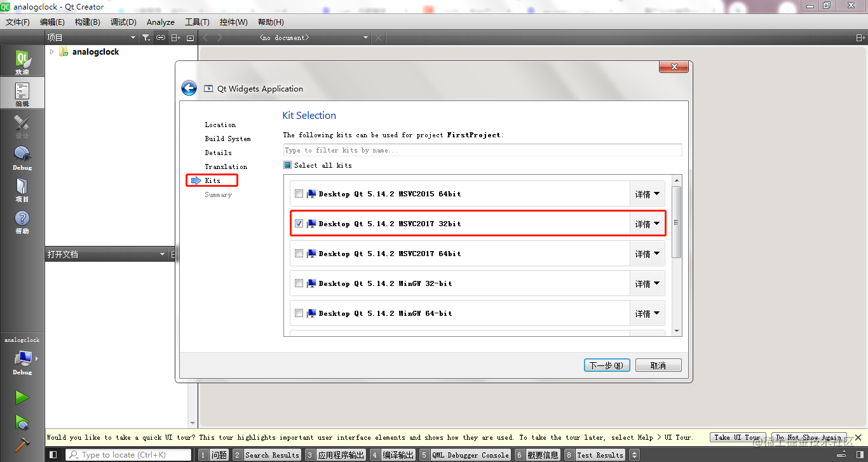868x462 pixels.
Task: Open the 问题 issues output pane
Action: [214, 454]
